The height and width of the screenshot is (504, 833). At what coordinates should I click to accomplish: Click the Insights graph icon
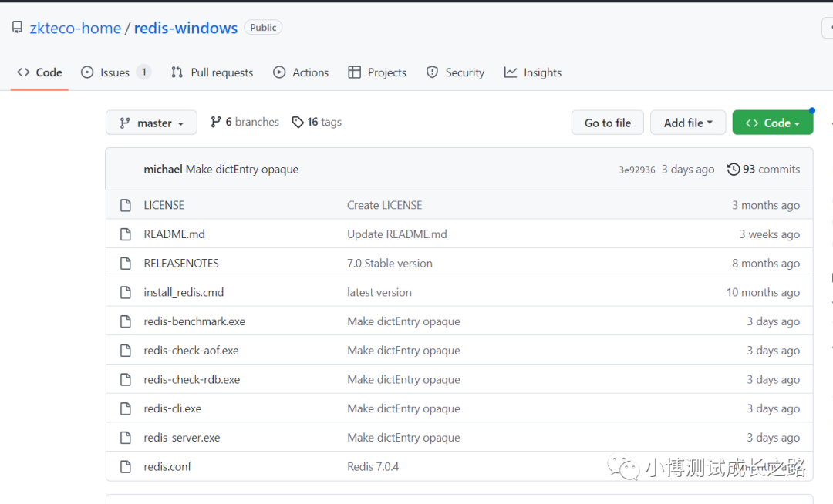click(511, 72)
